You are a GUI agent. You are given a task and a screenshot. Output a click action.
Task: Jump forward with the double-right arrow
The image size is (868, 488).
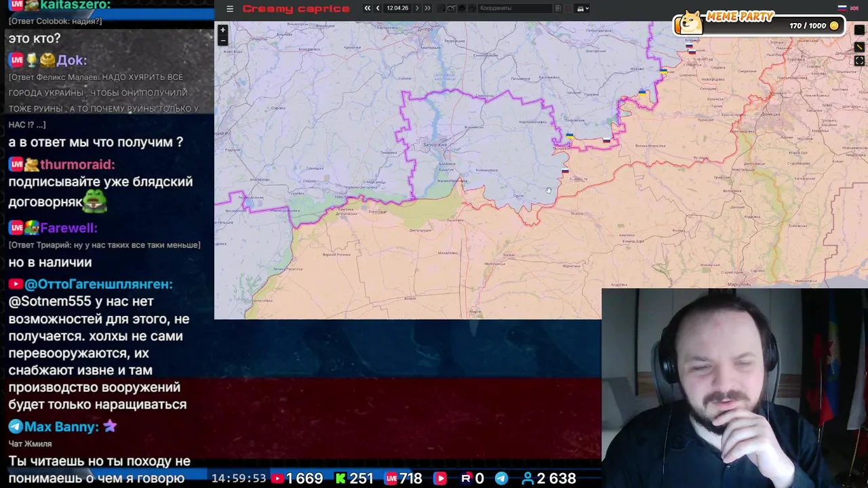(x=427, y=8)
